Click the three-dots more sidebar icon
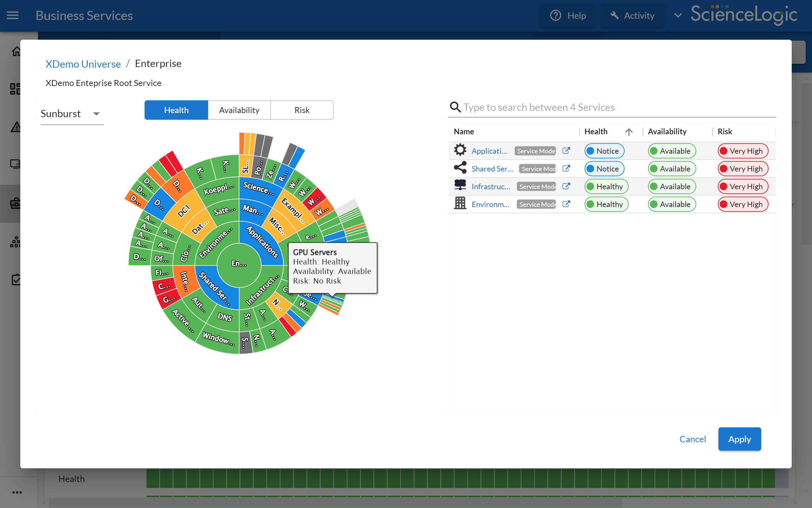Image resolution: width=812 pixels, height=508 pixels. point(17,492)
